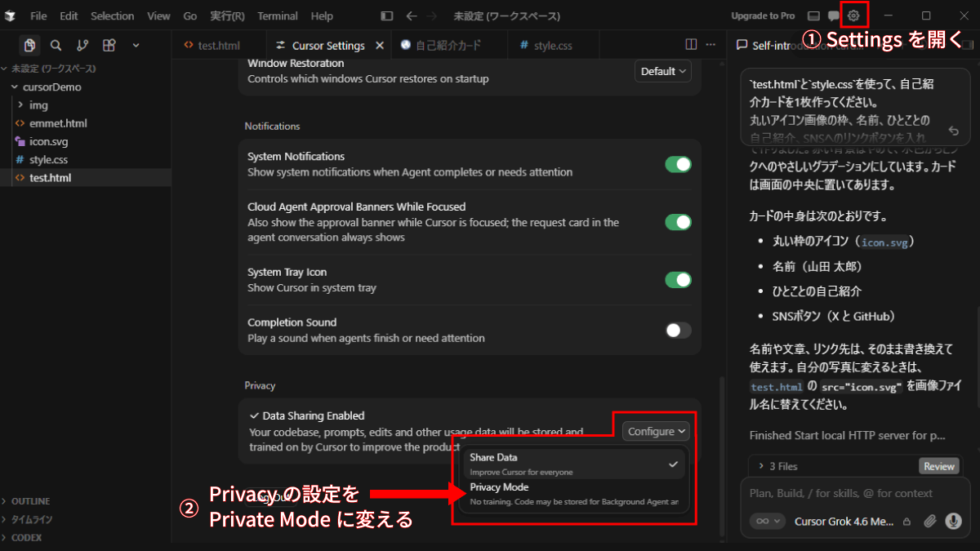Open the Source Control icon
The width and height of the screenshot is (980, 551).
click(x=82, y=46)
